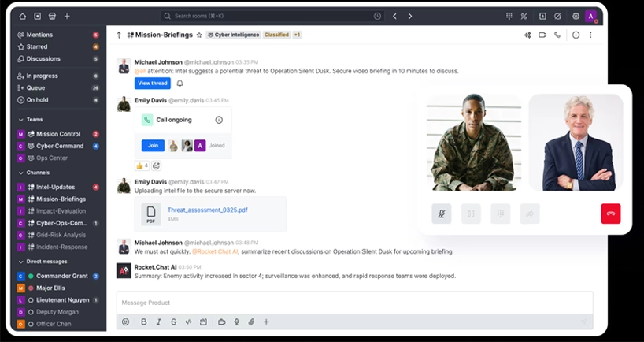Open the dialpad icon in top bar
This screenshot has width=644, height=342.
pyautogui.click(x=509, y=16)
